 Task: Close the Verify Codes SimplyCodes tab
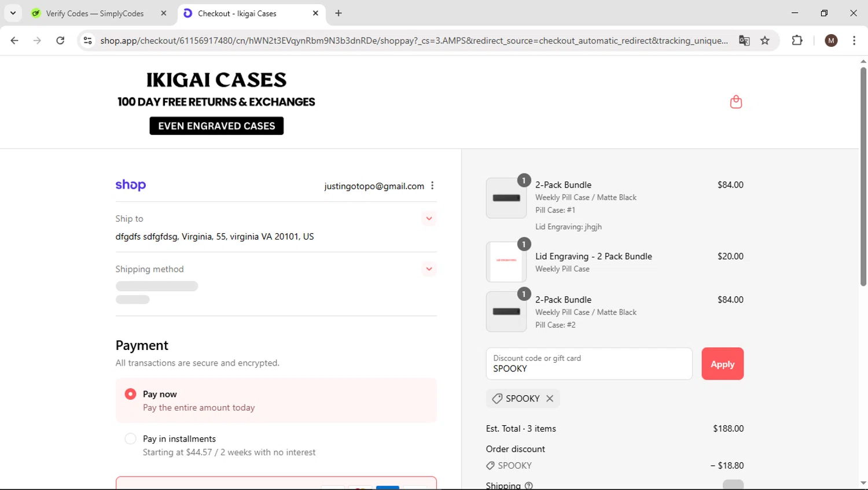(164, 13)
